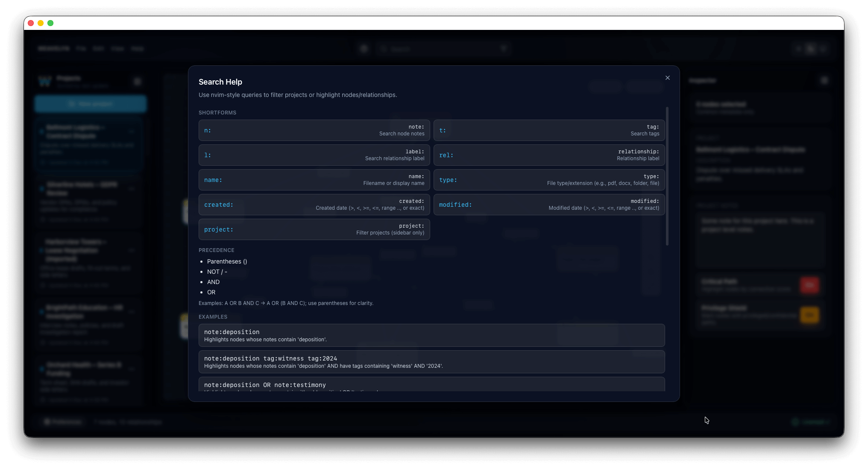
Task: Close the Search Help dialog
Action: point(667,78)
